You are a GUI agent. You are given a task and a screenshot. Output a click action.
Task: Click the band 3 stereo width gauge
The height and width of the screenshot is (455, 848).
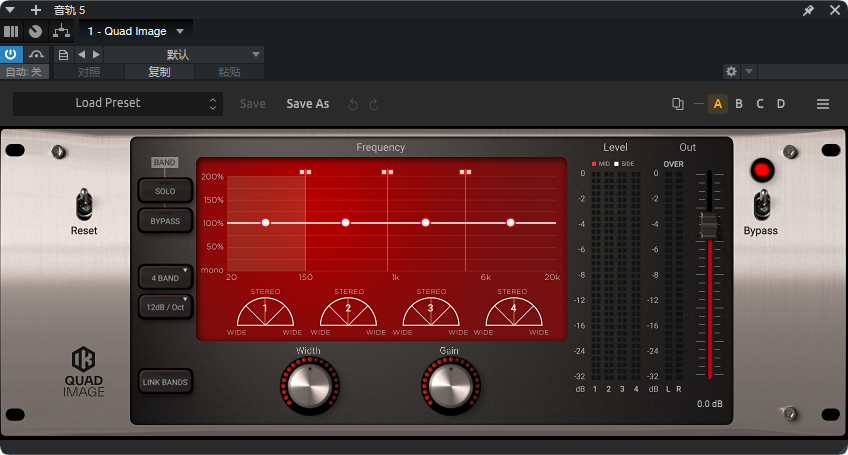(431, 312)
